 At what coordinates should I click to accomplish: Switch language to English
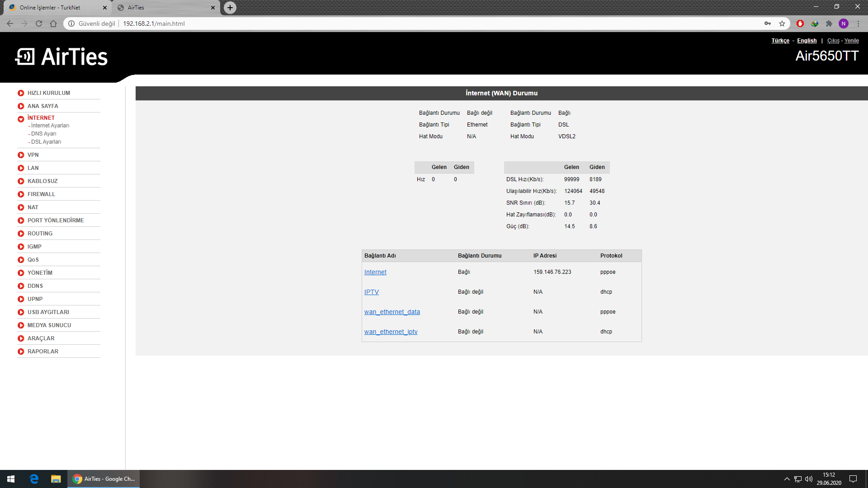807,41
